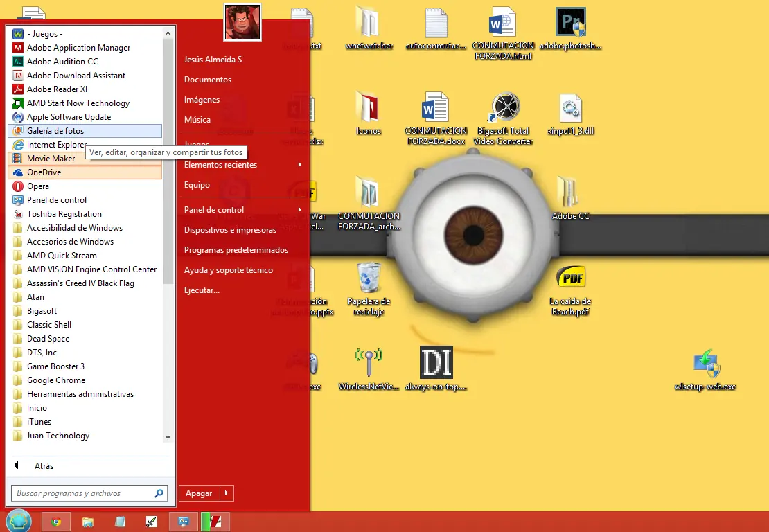
Task: Launch Apple Software Update
Action: [x=85, y=116]
